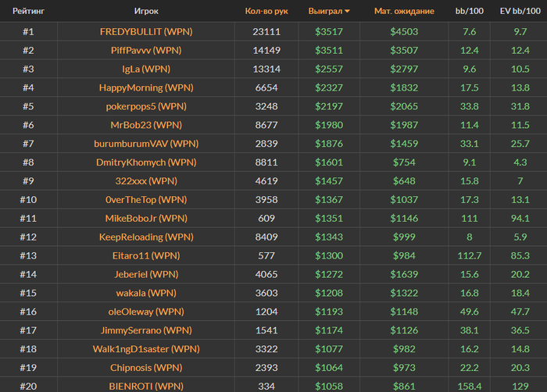The image size is (547, 392).
Task: Open player 0verTheTop (WPN) profile
Action: pos(146,200)
